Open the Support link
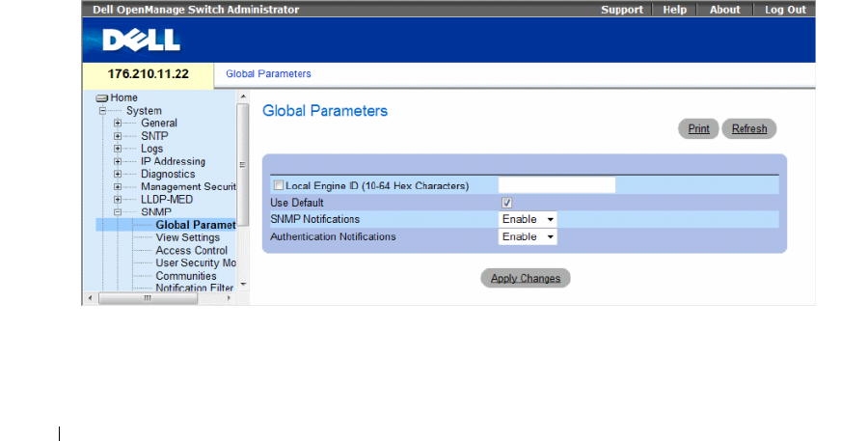 [x=622, y=10]
